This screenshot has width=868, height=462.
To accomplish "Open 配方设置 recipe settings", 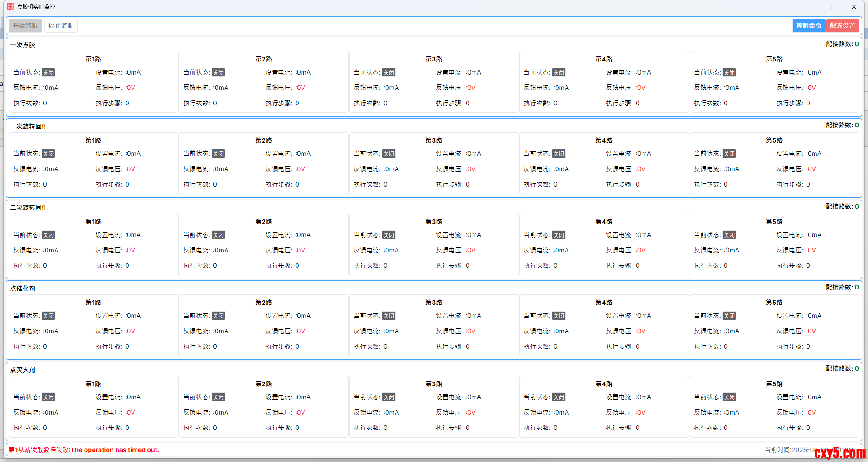I will (x=842, y=26).
